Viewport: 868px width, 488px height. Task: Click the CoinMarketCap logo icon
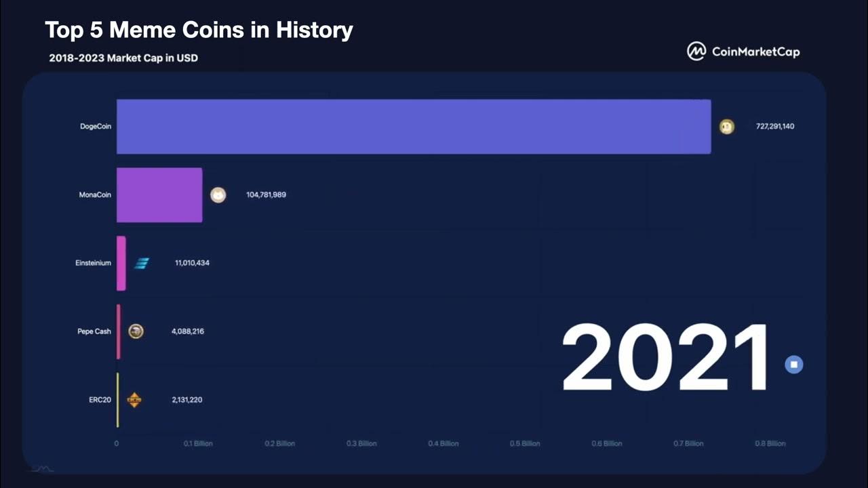pyautogui.click(x=696, y=51)
